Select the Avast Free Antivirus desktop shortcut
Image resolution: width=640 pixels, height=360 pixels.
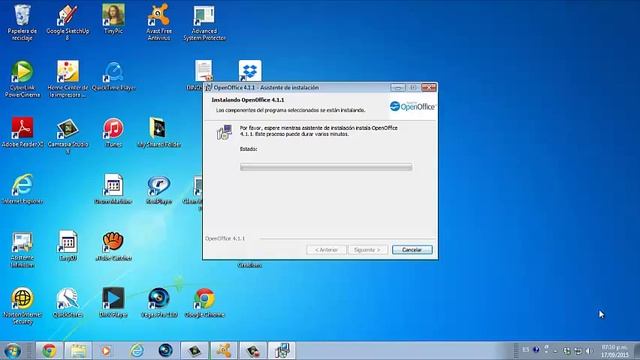click(159, 22)
